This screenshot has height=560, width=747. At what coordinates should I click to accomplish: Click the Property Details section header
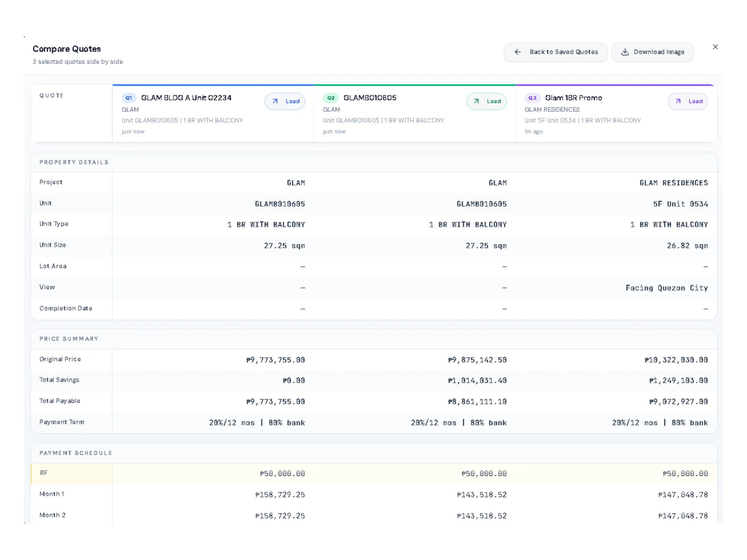click(x=74, y=162)
